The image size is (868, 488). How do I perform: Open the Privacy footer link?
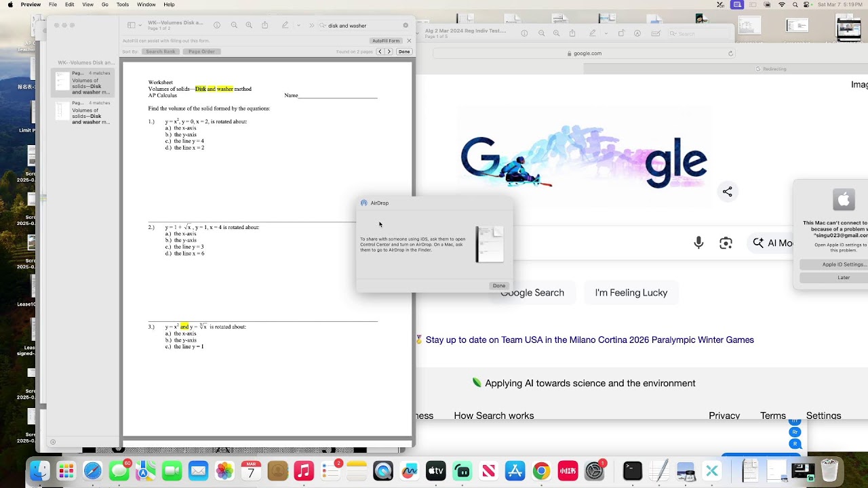point(724,415)
